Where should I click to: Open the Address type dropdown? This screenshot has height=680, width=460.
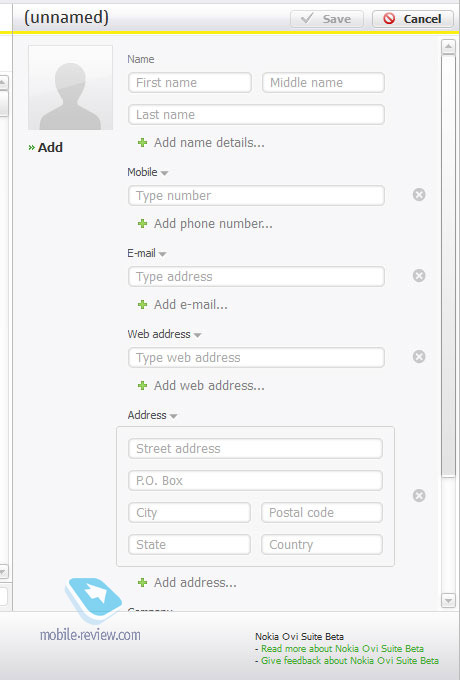click(x=173, y=416)
